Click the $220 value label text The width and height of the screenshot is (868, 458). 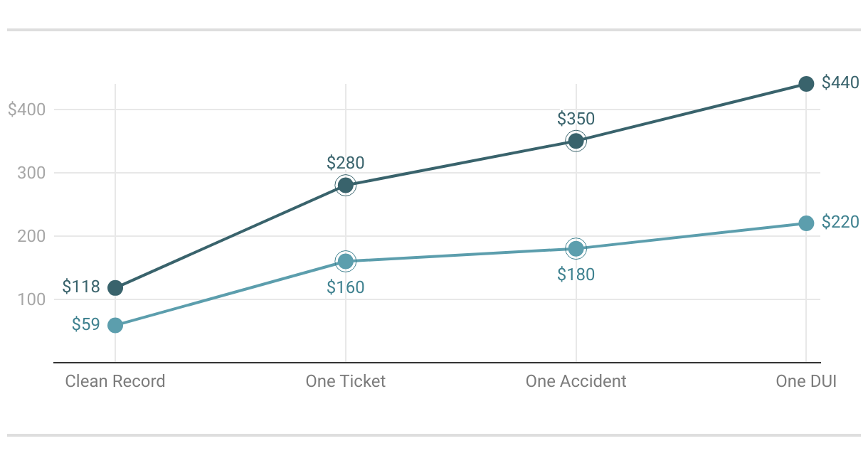pyautogui.click(x=840, y=222)
